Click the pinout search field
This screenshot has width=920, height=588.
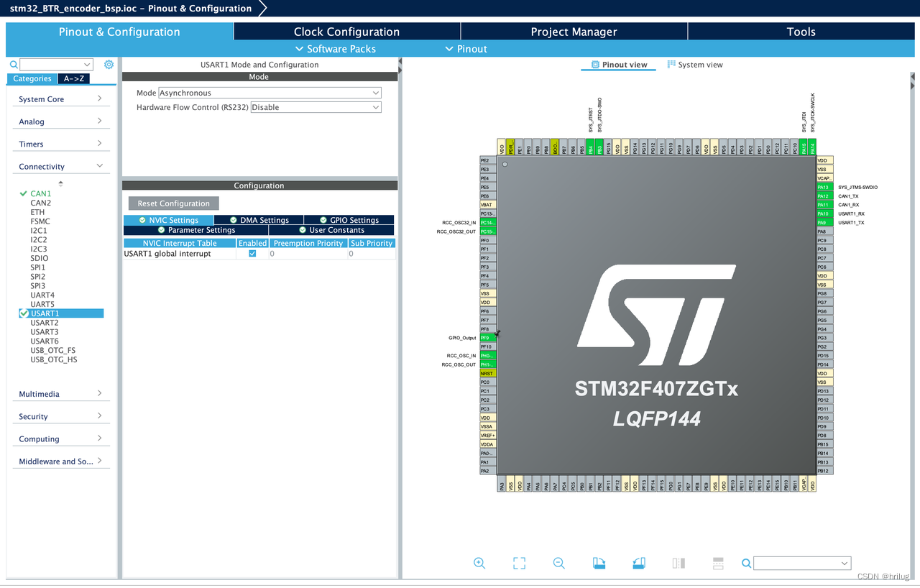point(801,563)
